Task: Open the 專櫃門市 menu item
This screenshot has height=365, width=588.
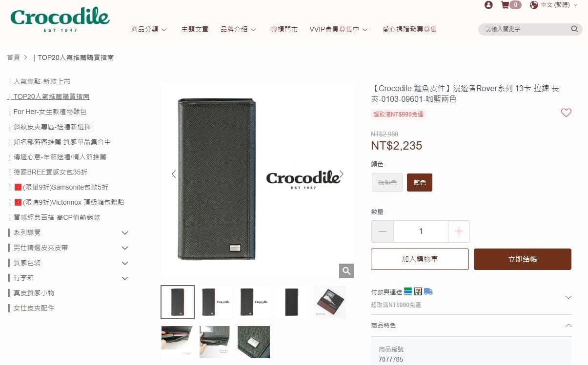Action: click(284, 29)
